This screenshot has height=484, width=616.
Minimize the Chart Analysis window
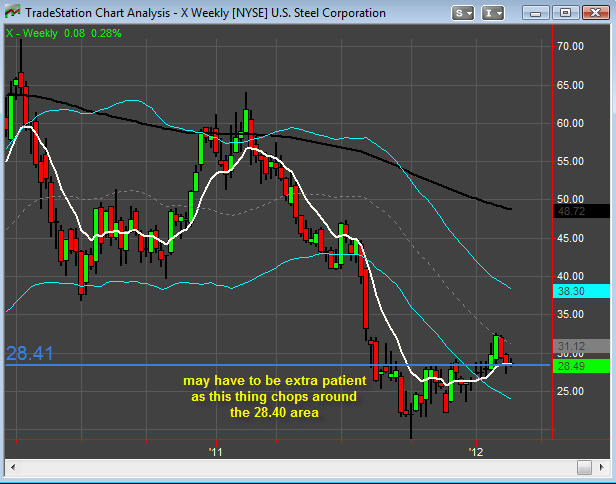535,13
